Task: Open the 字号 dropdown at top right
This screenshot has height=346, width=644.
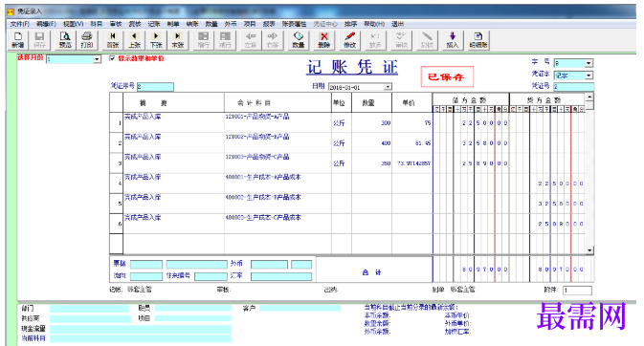Action: coord(588,63)
